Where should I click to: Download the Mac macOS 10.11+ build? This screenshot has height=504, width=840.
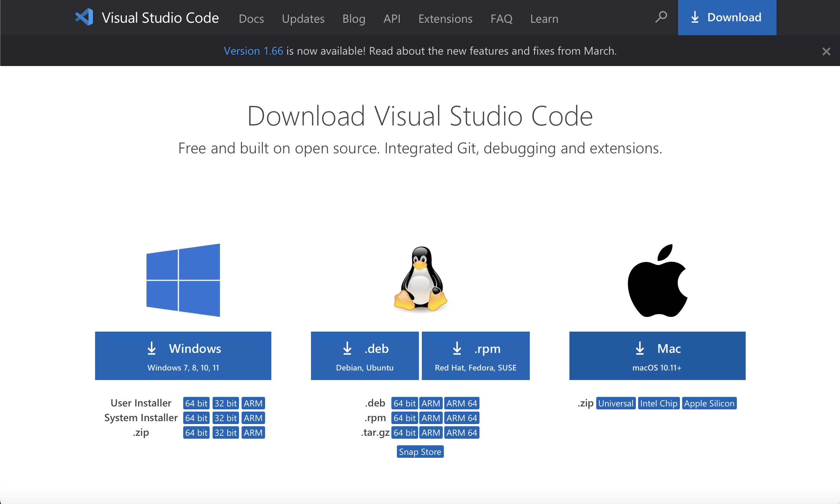(657, 356)
